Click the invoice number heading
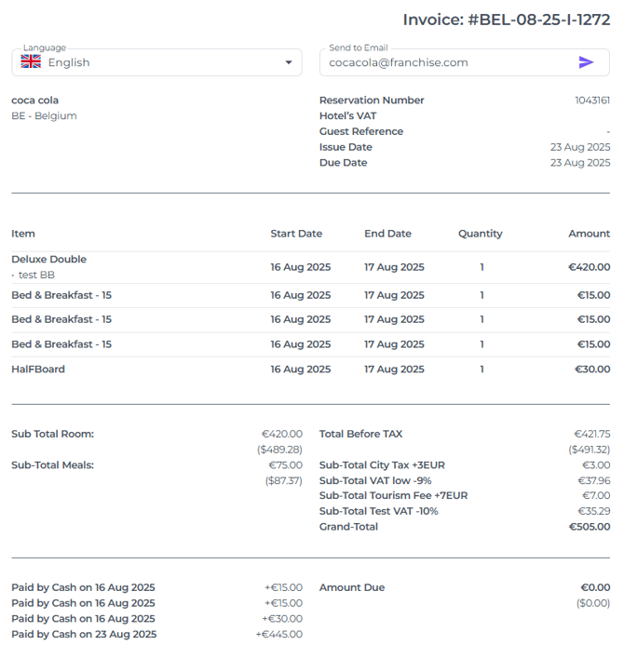The width and height of the screenshot is (624, 672). tap(506, 20)
